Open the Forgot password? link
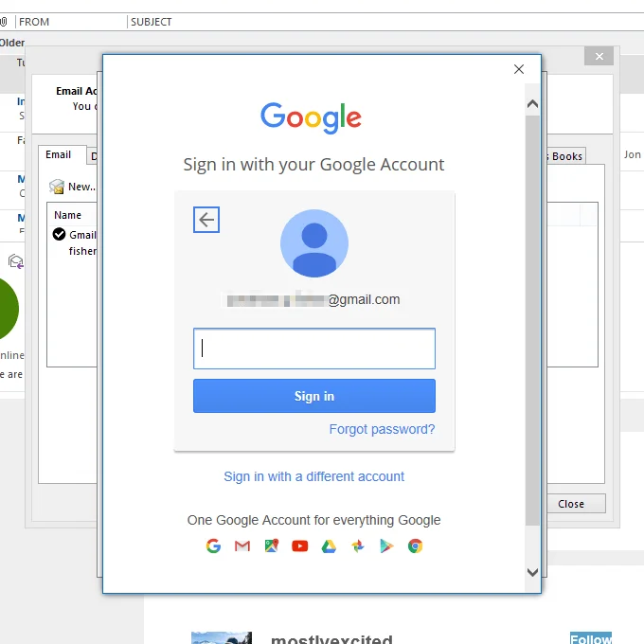The image size is (644, 644). point(382,429)
